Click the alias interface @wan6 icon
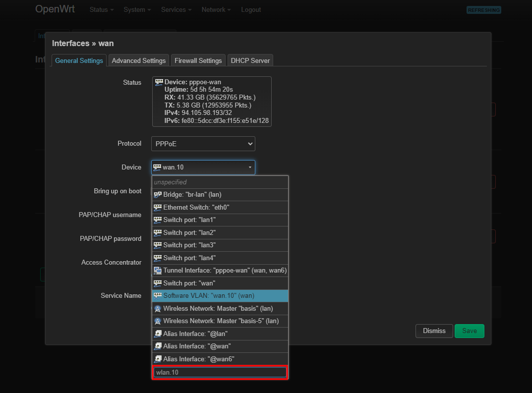Image resolution: width=532 pixels, height=393 pixels. coord(158,359)
